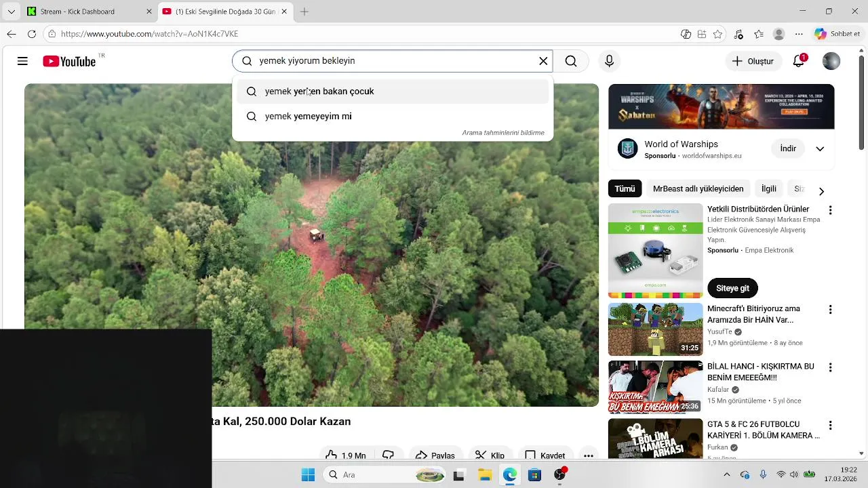Open options for Minecraft'ı Bitiriyoruz video
The height and width of the screenshot is (488, 868).
coord(830,310)
